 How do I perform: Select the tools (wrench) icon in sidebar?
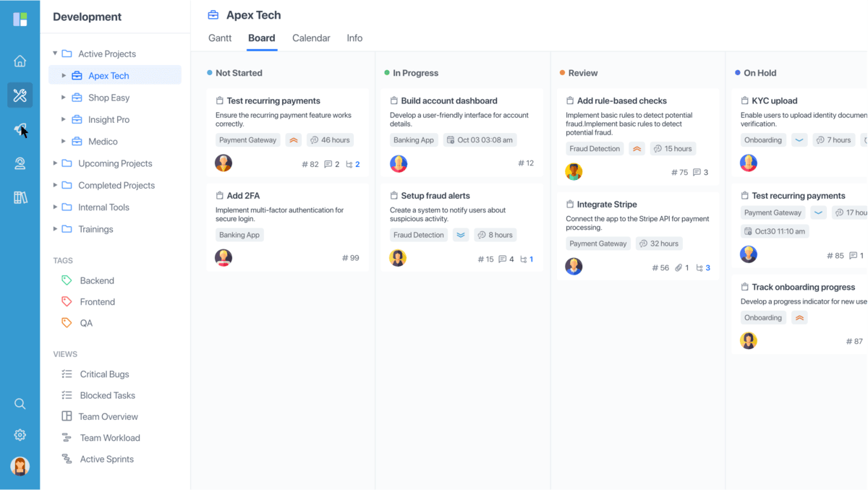point(20,95)
